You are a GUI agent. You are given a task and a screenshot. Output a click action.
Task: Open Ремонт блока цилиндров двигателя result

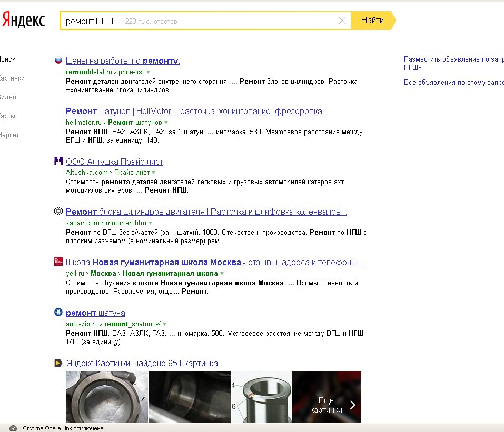click(206, 212)
